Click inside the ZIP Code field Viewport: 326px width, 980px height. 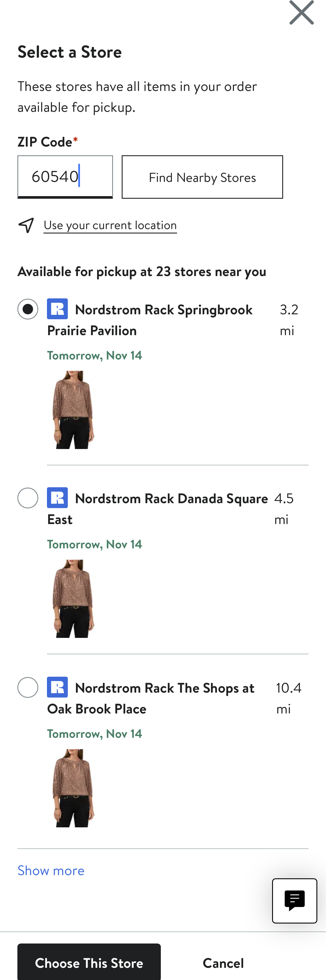[65, 176]
